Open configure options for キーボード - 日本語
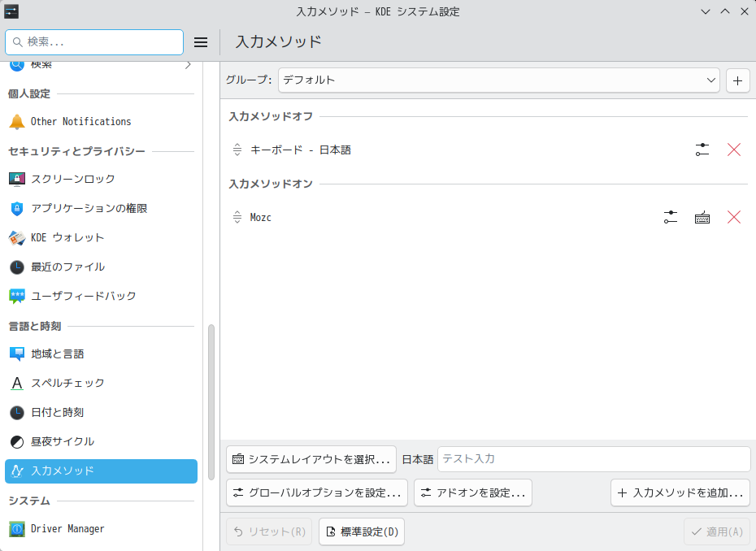Screen dimensions: 756x551 tap(702, 150)
